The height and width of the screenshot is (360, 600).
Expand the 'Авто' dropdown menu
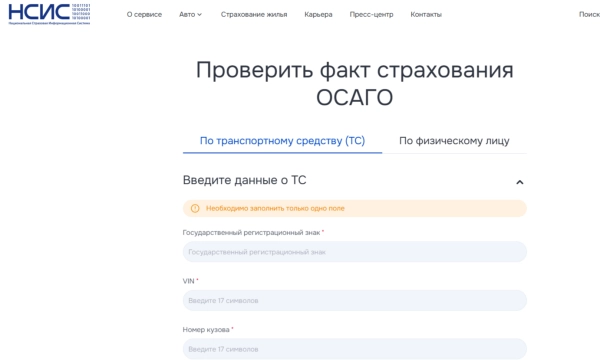click(x=190, y=15)
